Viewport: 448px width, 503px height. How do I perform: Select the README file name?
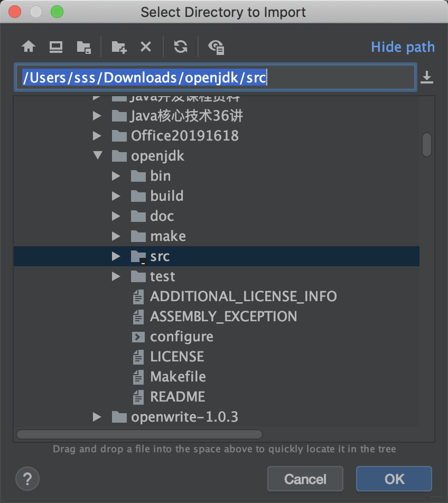178,397
